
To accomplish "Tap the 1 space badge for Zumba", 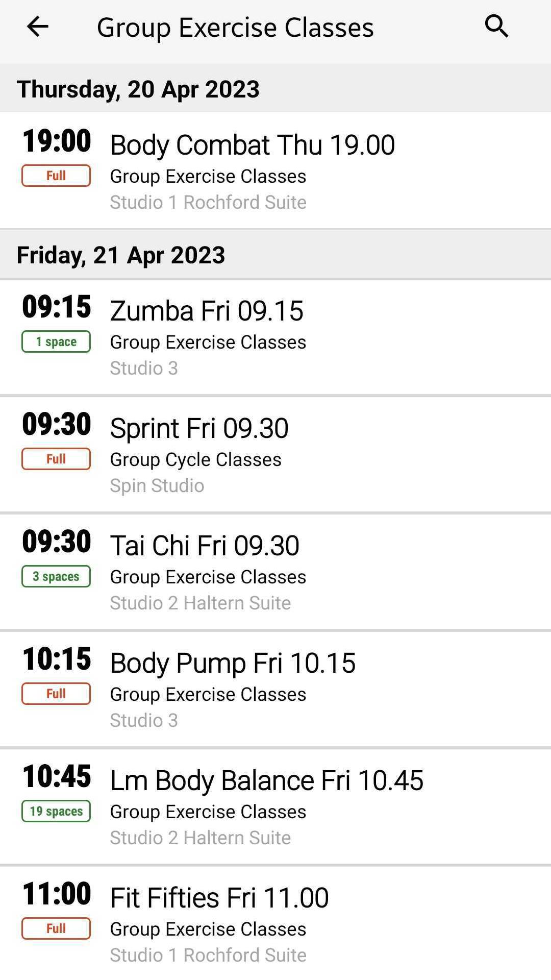I will (56, 341).
